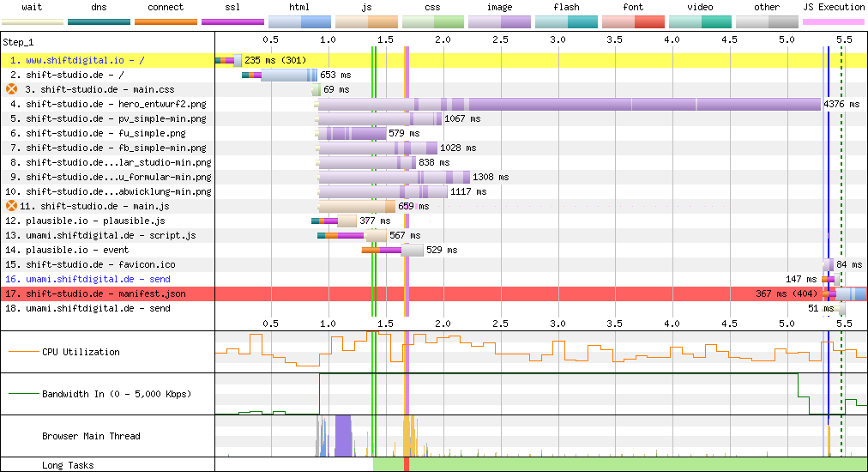
Task: Click the Bandwidth In label
Action: 117,394
